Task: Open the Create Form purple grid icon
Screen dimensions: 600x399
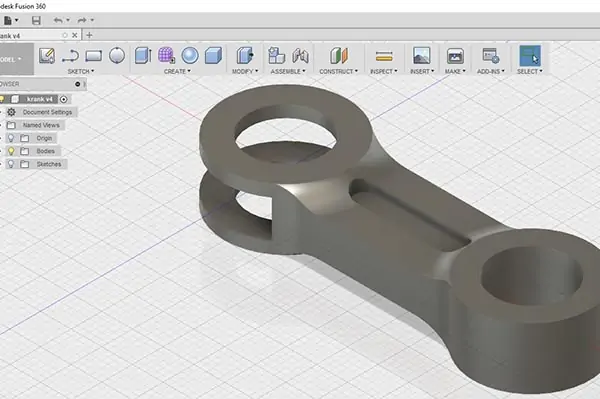Action: coord(166,55)
